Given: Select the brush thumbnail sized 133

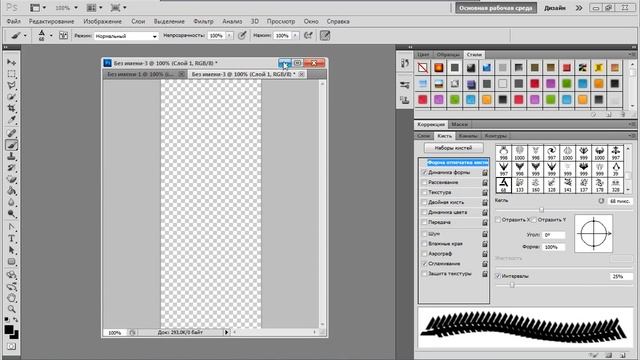Looking at the screenshot, I should [520, 185].
